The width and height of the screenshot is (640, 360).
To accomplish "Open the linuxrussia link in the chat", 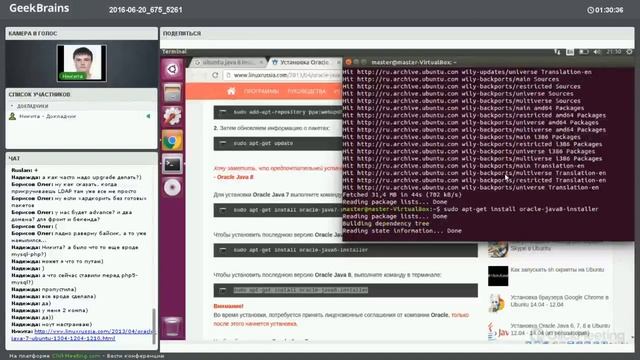I will (x=83, y=335).
